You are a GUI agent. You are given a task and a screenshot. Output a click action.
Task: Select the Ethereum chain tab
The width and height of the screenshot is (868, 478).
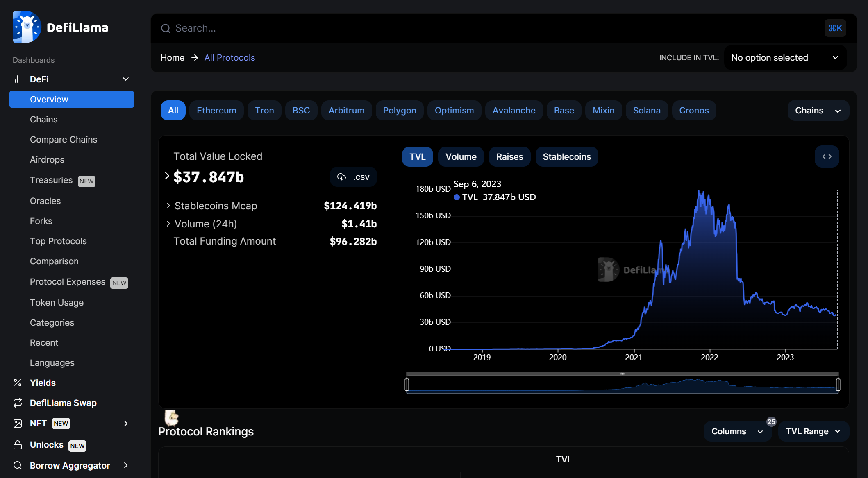point(216,111)
